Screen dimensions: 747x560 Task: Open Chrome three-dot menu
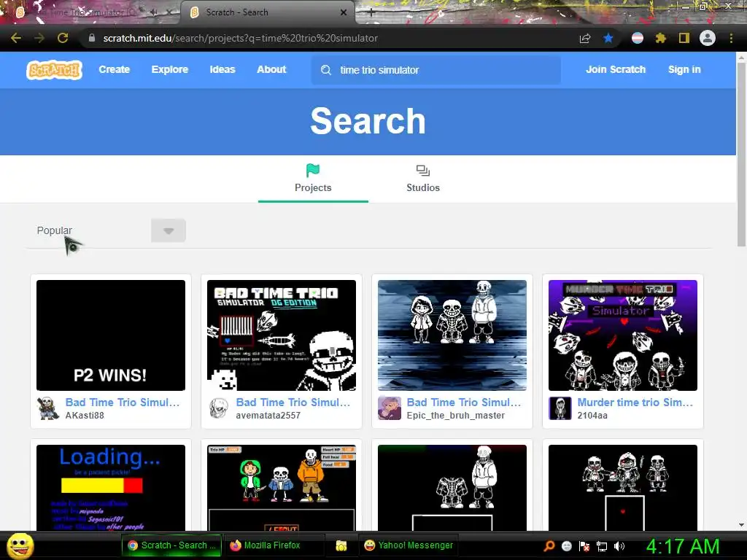click(x=731, y=38)
